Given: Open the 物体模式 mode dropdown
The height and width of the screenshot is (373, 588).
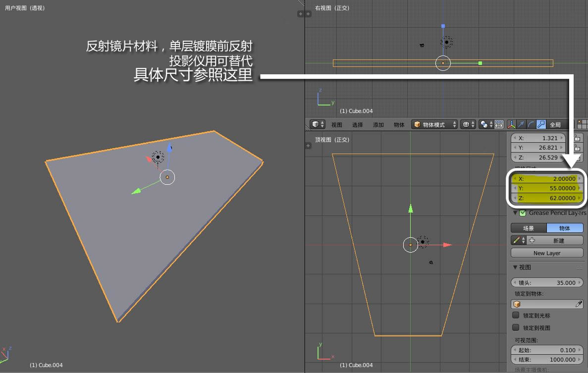Looking at the screenshot, I should pyautogui.click(x=434, y=124).
